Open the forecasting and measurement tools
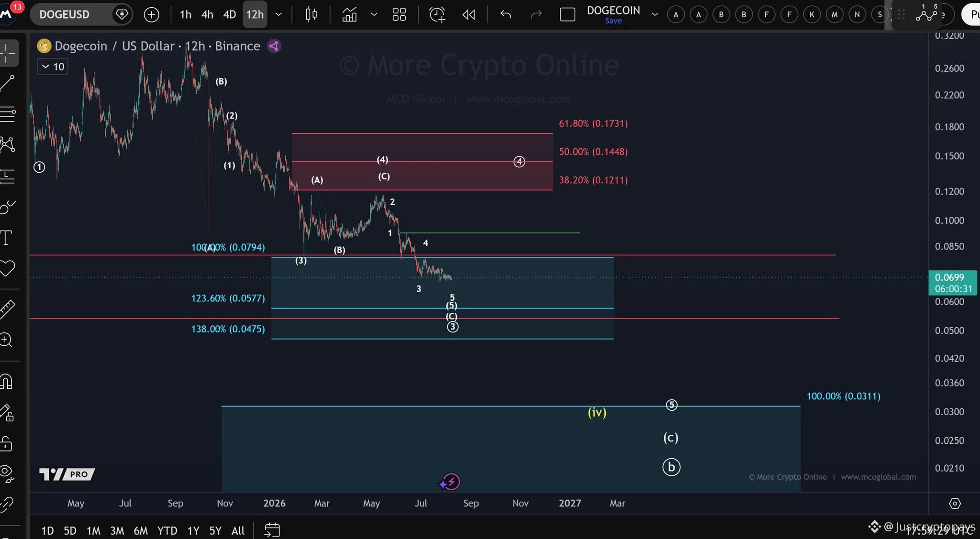The image size is (980, 539). 8,176
